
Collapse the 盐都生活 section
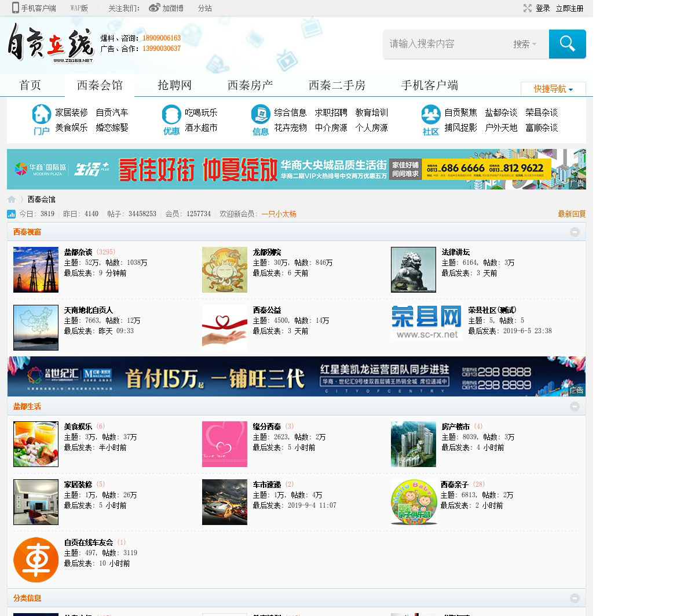click(x=575, y=406)
